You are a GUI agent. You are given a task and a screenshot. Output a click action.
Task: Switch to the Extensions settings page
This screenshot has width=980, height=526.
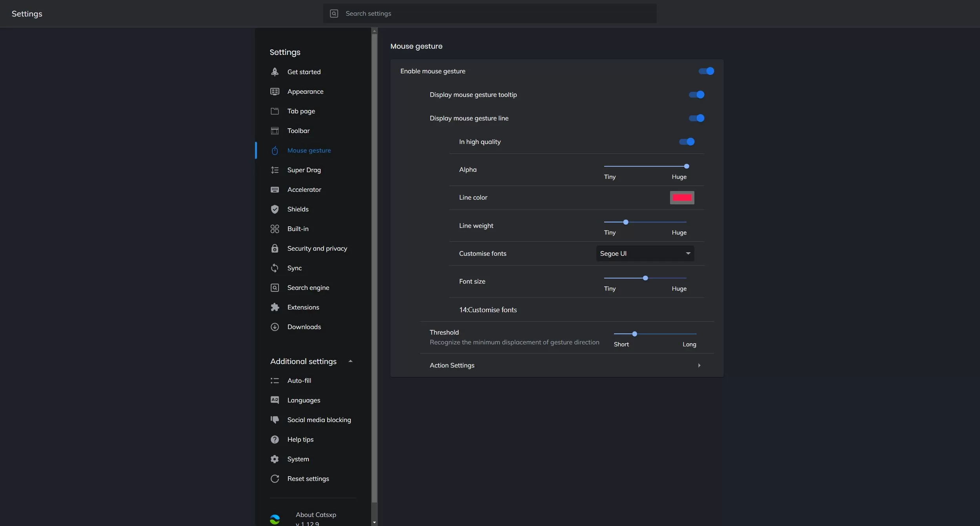(303, 307)
